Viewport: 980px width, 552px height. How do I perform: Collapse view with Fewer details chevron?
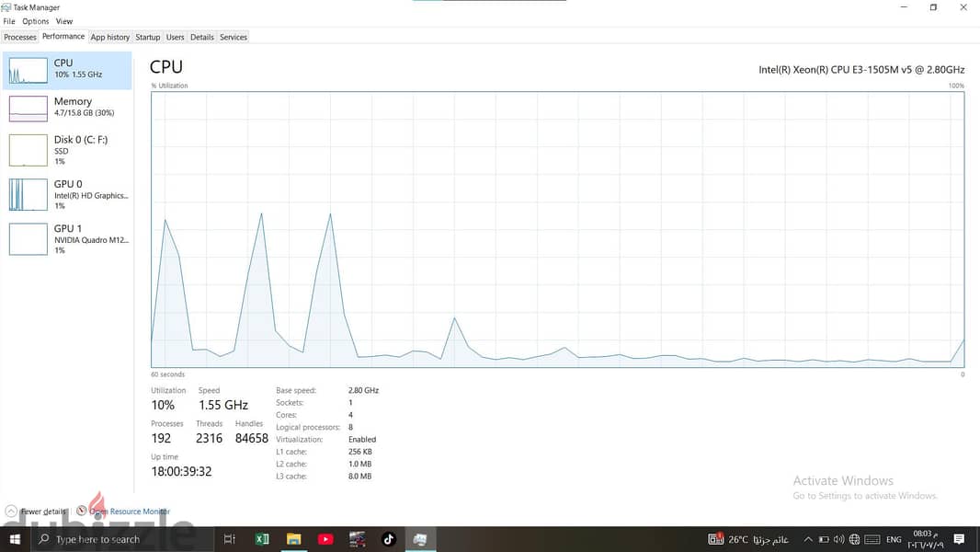tap(11, 512)
